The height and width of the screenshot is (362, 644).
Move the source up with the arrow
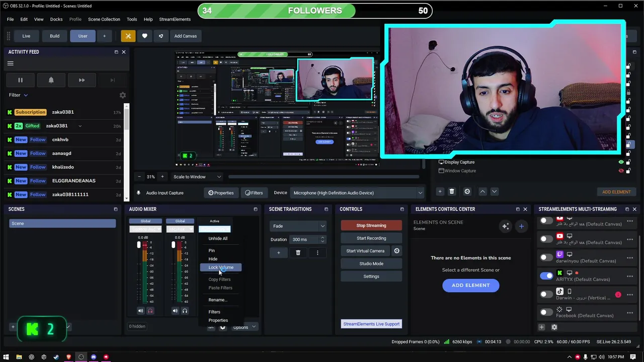[x=482, y=192]
